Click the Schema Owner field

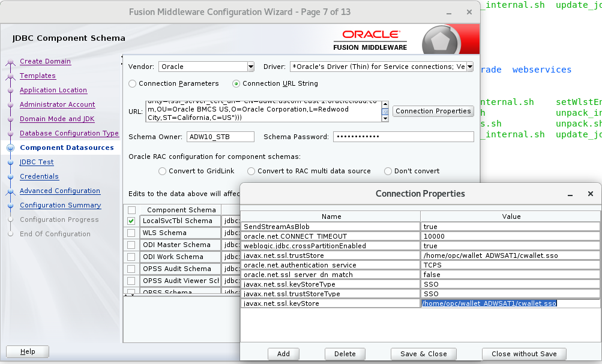220,137
